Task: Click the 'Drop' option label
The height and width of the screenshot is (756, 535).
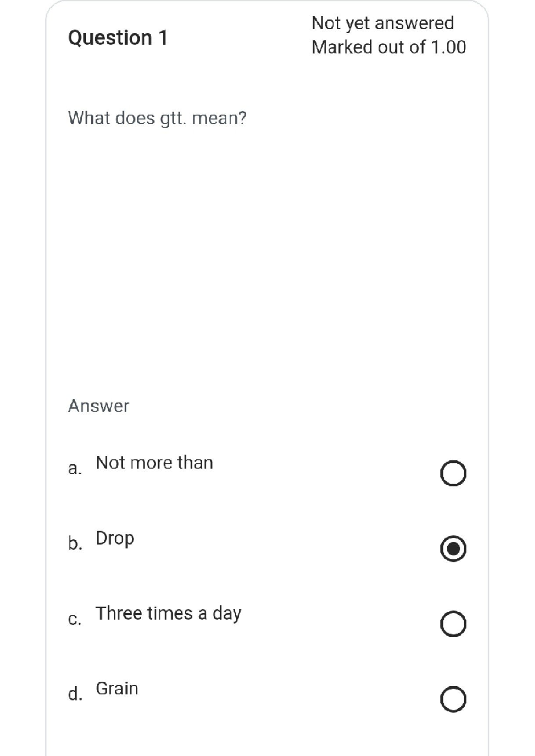Action: (115, 538)
